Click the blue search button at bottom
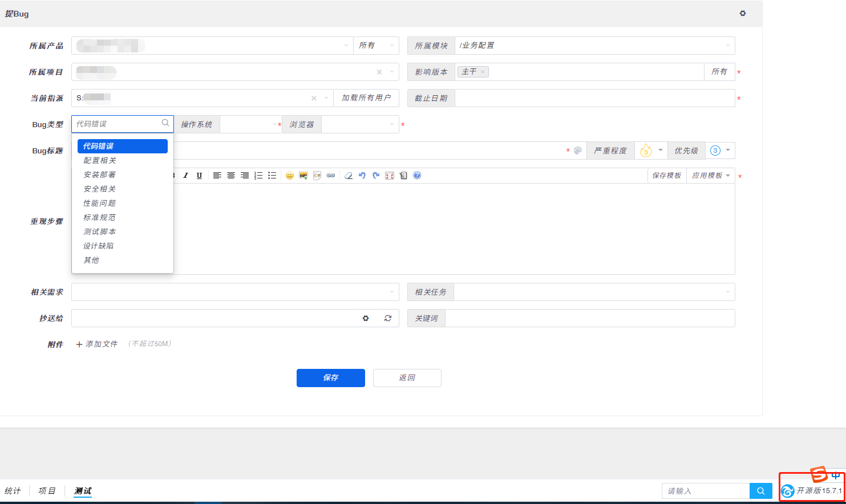846x504 pixels. (x=760, y=491)
